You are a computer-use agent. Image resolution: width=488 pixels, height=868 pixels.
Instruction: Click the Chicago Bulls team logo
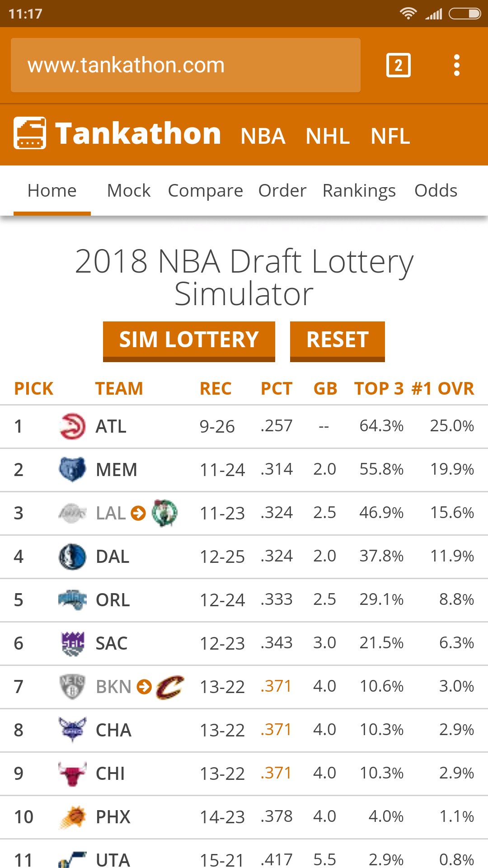pyautogui.click(x=72, y=774)
